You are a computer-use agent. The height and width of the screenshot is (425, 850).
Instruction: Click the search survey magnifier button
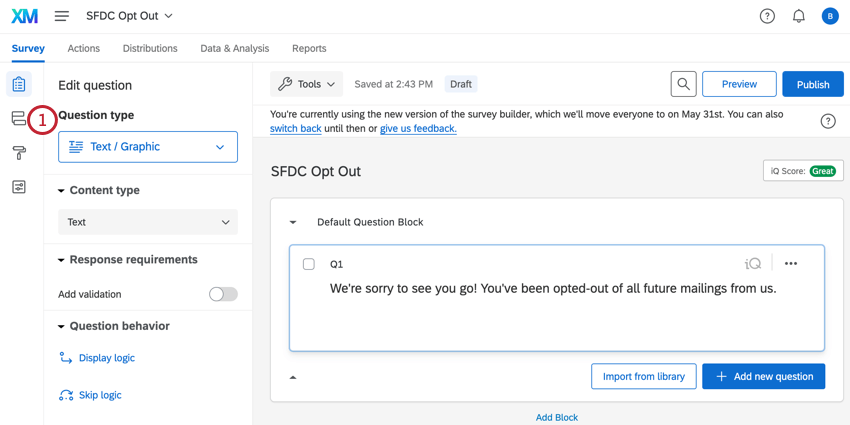pyautogui.click(x=683, y=84)
